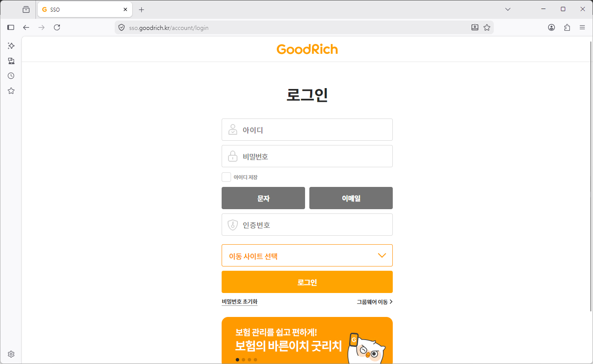593x364 pixels.
Task: Click the orange 로그인 button
Action: point(307,282)
